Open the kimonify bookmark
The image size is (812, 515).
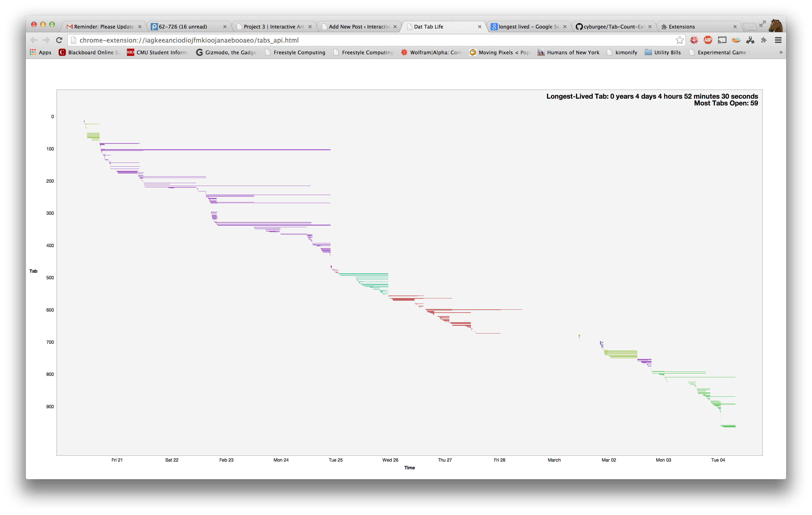coord(622,52)
